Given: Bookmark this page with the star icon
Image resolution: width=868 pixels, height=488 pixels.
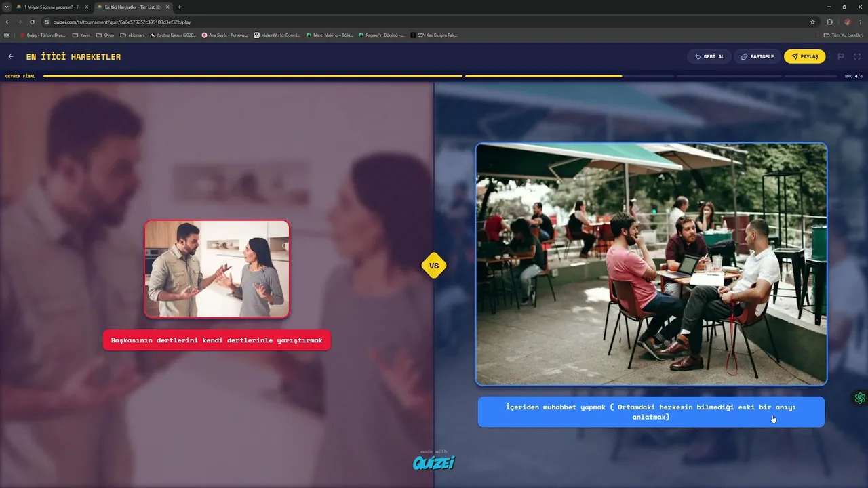Looking at the screenshot, I should 812,22.
